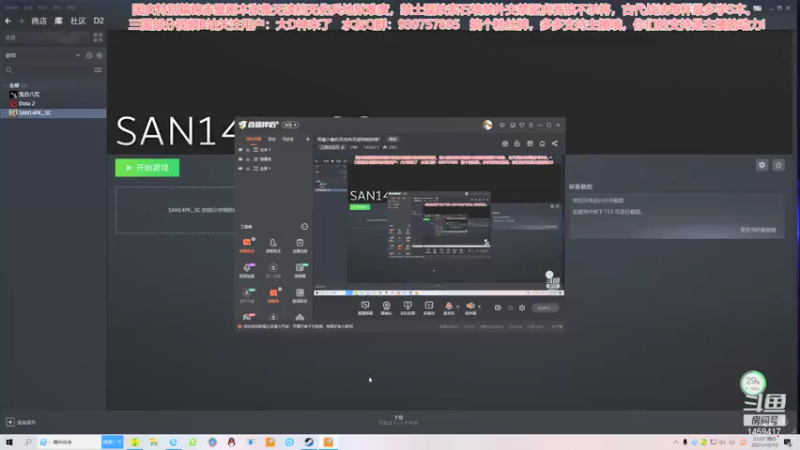Open the D2 profile tab in Steam
800x450 pixels.
(98, 21)
